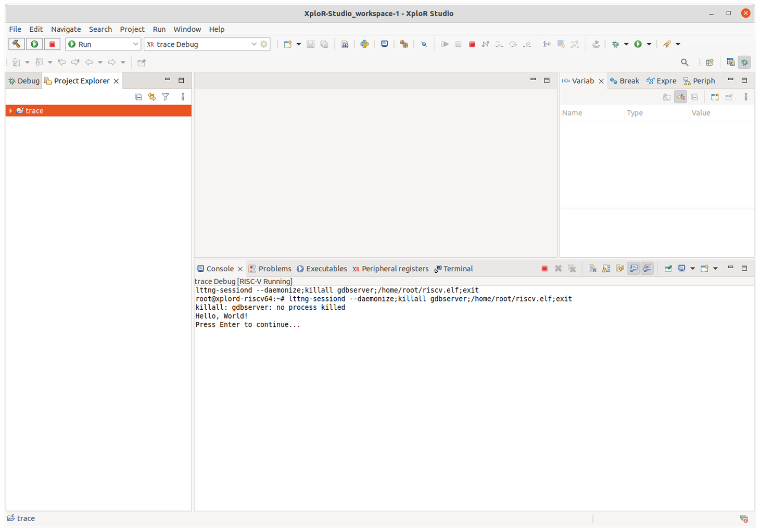Click the green Run As toolbar icon
Image resolution: width=760 pixels, height=532 pixels.
point(638,44)
